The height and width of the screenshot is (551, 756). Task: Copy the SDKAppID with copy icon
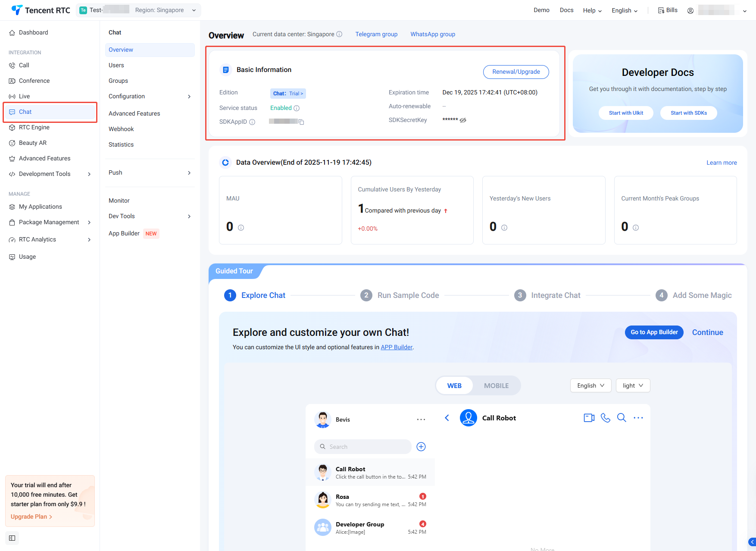pyautogui.click(x=302, y=122)
